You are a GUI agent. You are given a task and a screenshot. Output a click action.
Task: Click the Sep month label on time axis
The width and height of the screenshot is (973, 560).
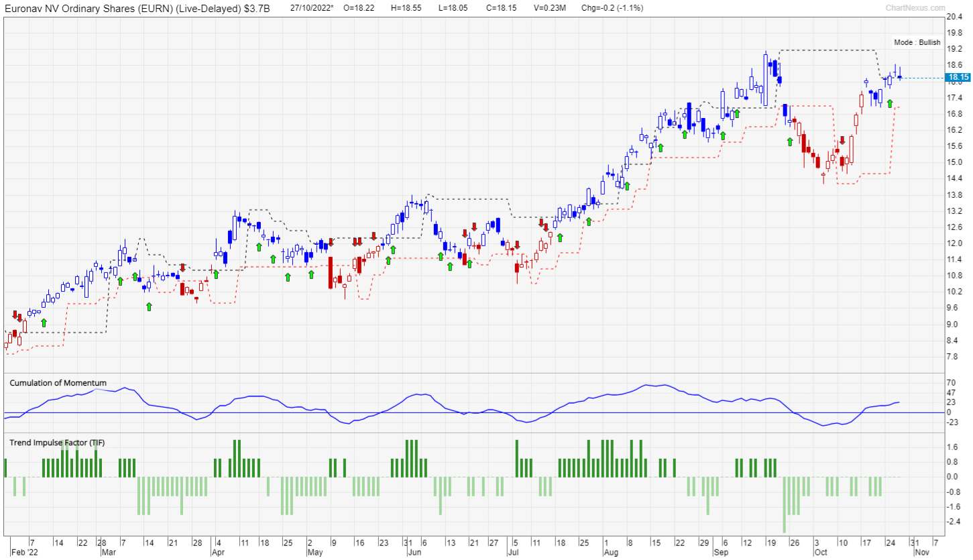tap(721, 553)
